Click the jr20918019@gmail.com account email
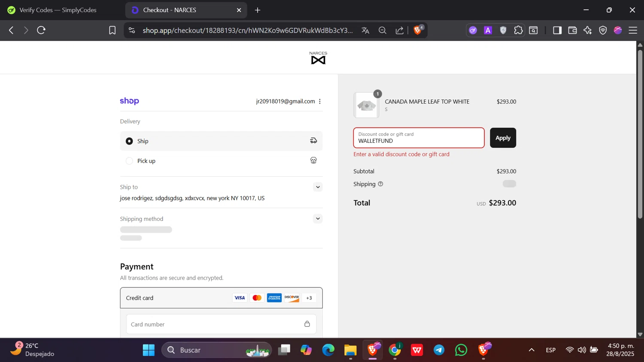This screenshot has width=644, height=362. [x=286, y=102]
